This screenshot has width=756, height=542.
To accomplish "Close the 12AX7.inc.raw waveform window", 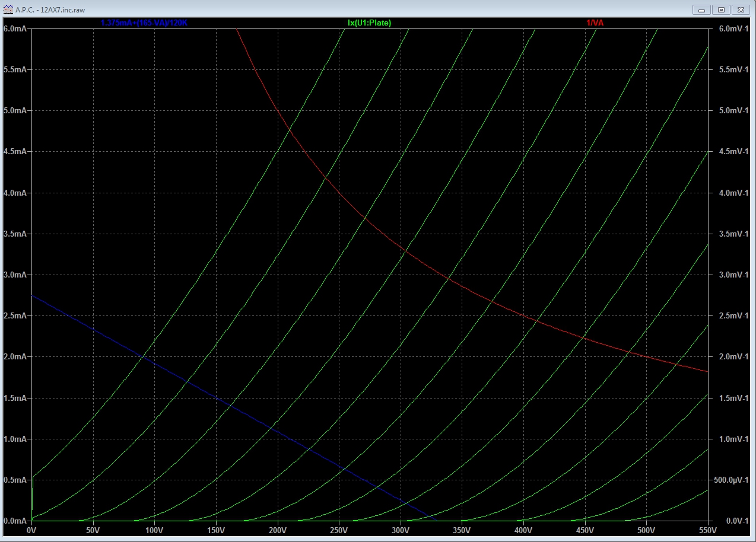I will coord(740,9).
